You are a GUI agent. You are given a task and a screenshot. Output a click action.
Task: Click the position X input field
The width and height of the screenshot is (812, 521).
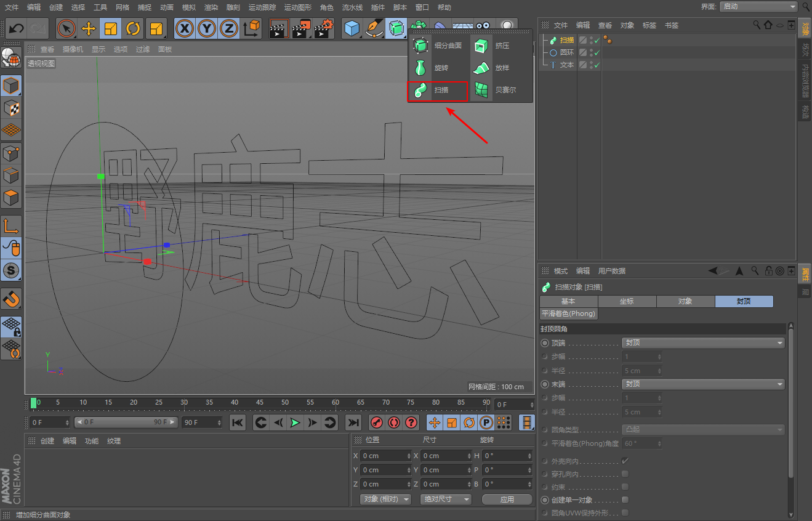[385, 456]
